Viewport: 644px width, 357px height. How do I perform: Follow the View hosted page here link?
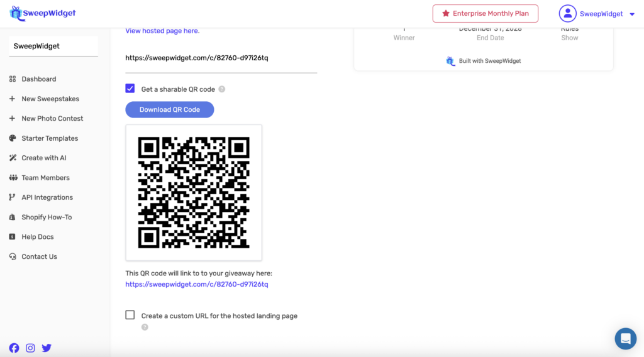162,31
